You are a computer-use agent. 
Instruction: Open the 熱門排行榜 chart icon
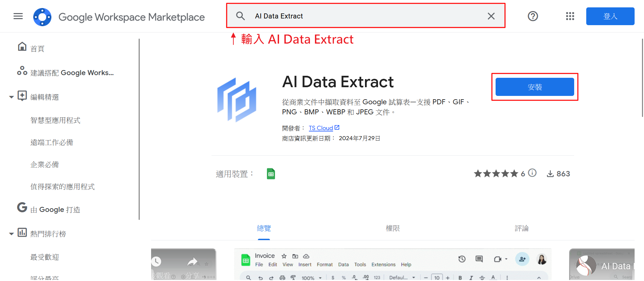(x=22, y=232)
